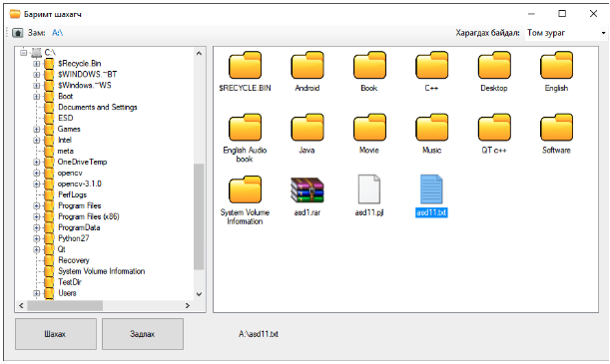This screenshot has height=364, width=610.
Task: Select the meta folder in tree
Action: [x=66, y=152]
